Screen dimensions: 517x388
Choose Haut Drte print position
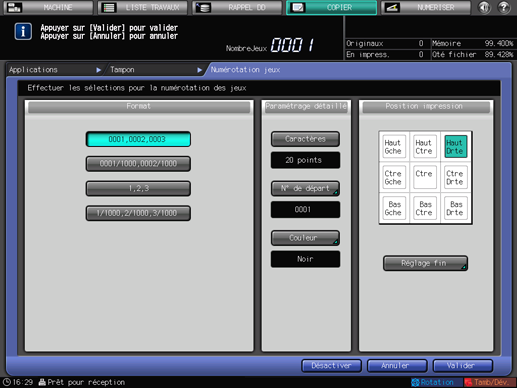(456, 146)
